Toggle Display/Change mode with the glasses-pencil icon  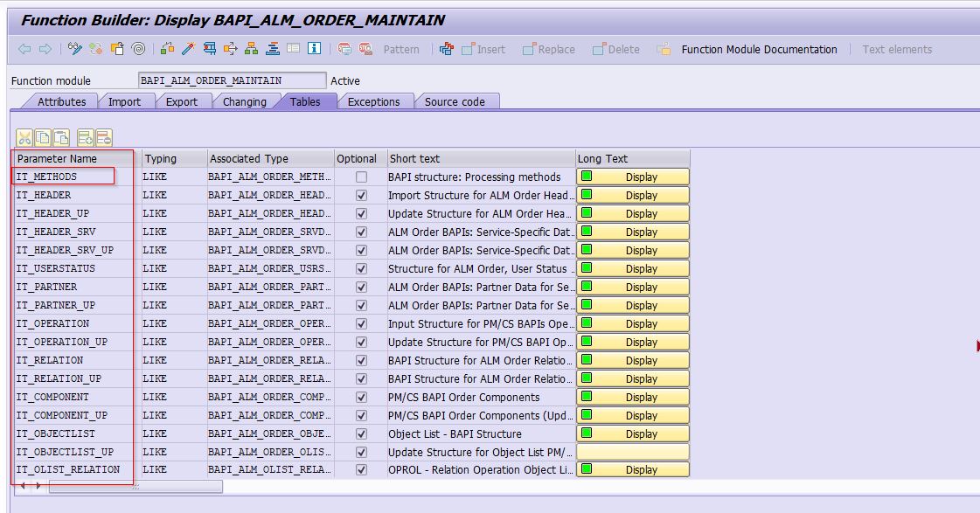(74, 51)
